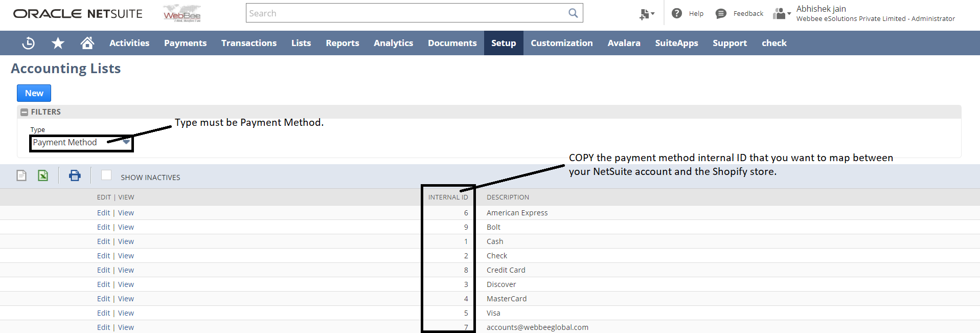Viewport: 980px width, 333px height.
Task: Export the list as CSV document icon
Action: pos(21,175)
